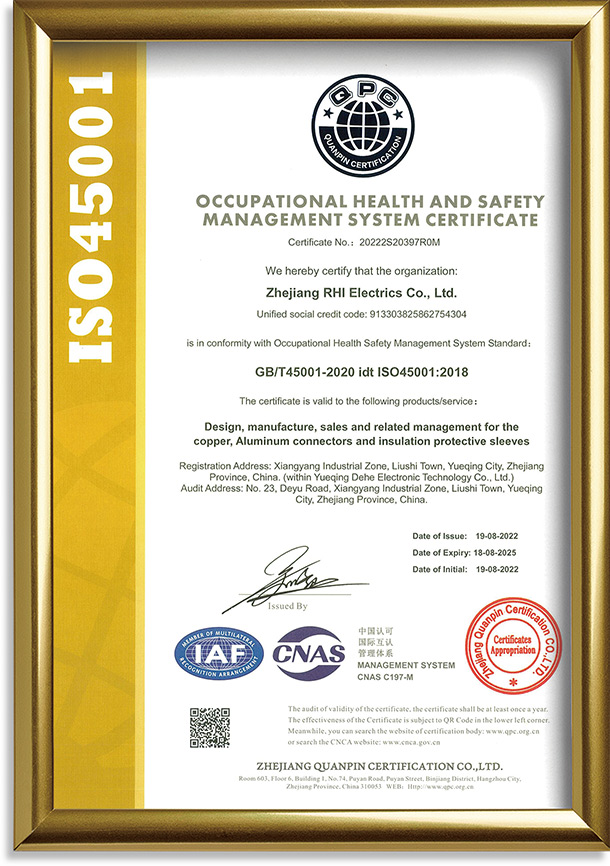Open the www.cnca.gov.cn website reference
Viewport: 610px width, 866px height.
pyautogui.click(x=411, y=742)
